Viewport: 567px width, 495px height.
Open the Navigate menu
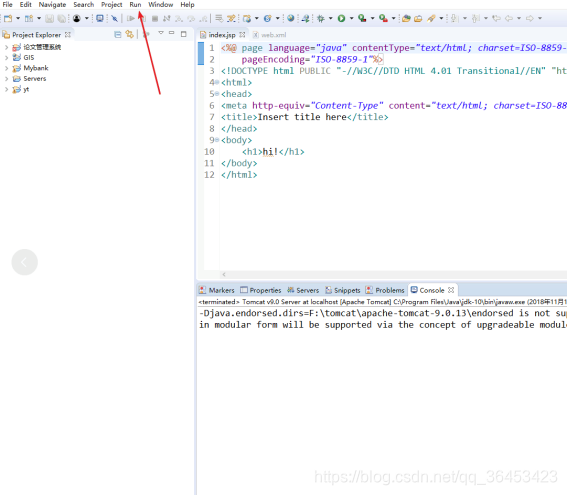coord(52,5)
